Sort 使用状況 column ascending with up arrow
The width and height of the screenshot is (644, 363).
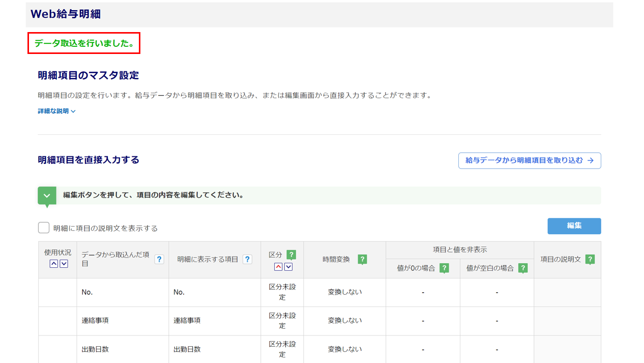53,264
